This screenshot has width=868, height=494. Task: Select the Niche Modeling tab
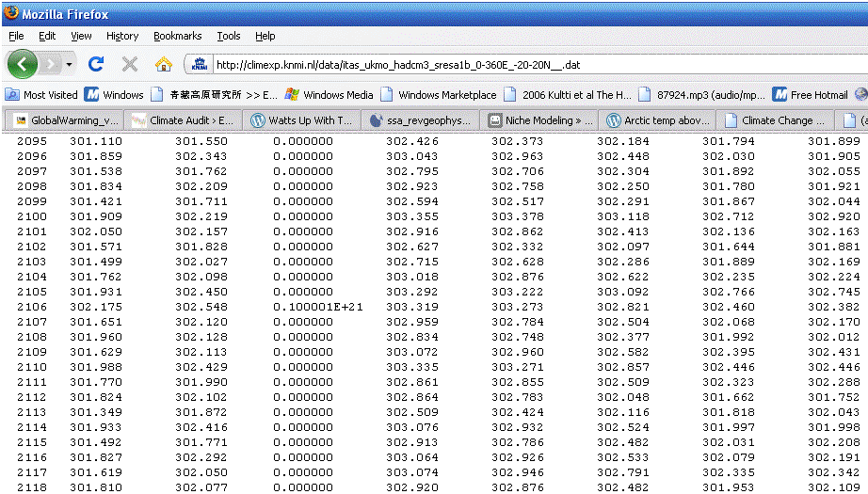coord(540,120)
